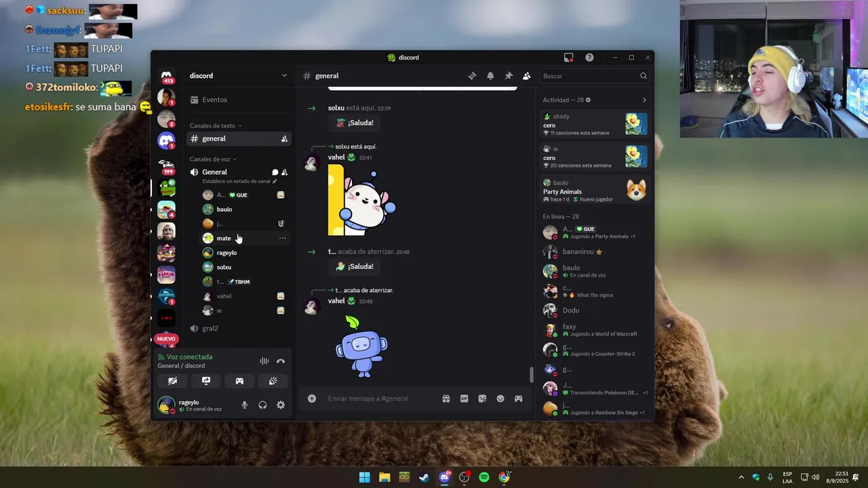
Task: Open the Threads icon in channel header
Action: click(x=472, y=76)
